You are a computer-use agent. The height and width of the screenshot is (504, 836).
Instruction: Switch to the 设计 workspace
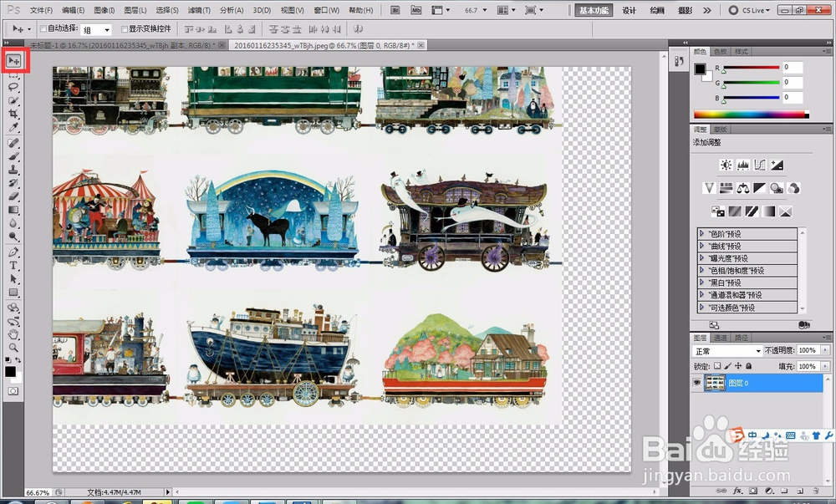[x=630, y=10]
